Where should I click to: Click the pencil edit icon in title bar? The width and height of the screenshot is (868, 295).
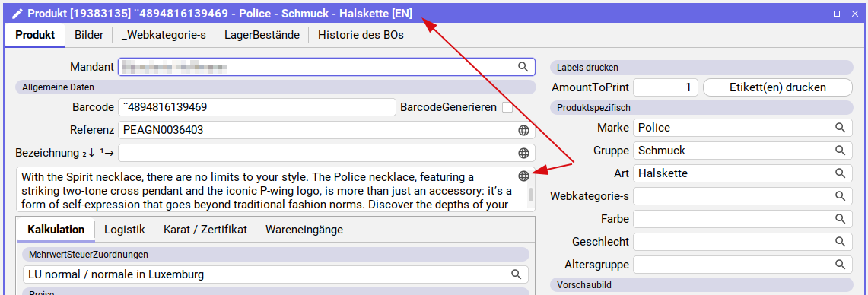[17, 14]
